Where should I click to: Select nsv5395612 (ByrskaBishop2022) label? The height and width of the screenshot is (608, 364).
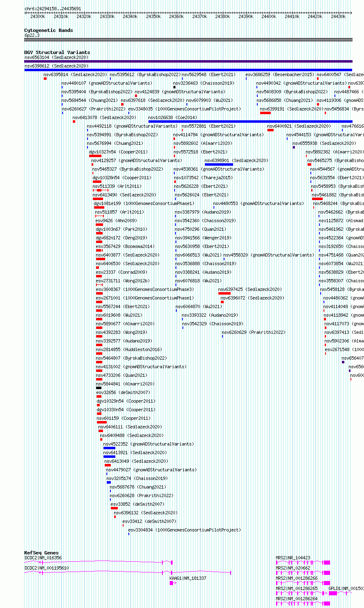pos(145,74)
